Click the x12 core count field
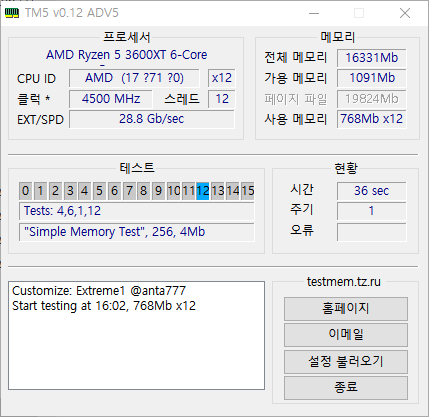429x417 pixels. point(222,78)
